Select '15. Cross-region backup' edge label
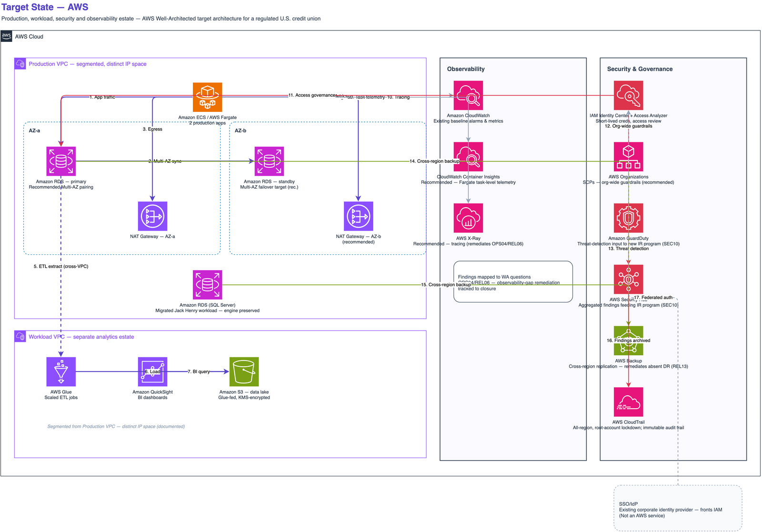The width and height of the screenshot is (762, 532). coord(446,285)
